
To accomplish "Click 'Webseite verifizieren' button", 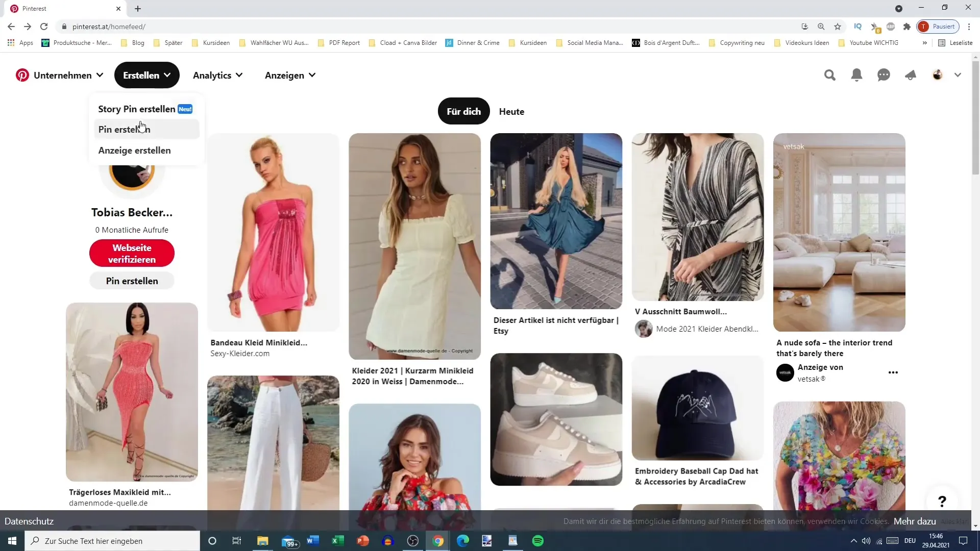I will point(132,254).
